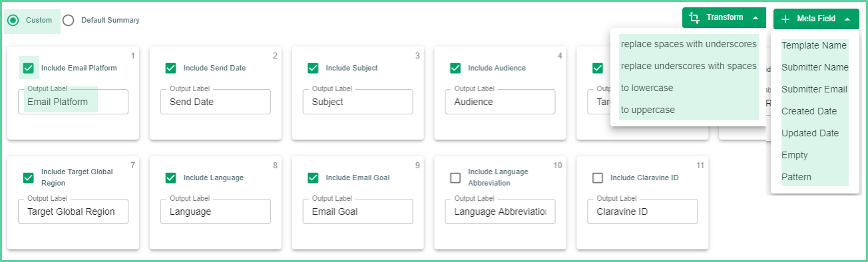This screenshot has width=868, height=262.
Task: Uncheck Include Send Date checkbox
Action: click(170, 68)
